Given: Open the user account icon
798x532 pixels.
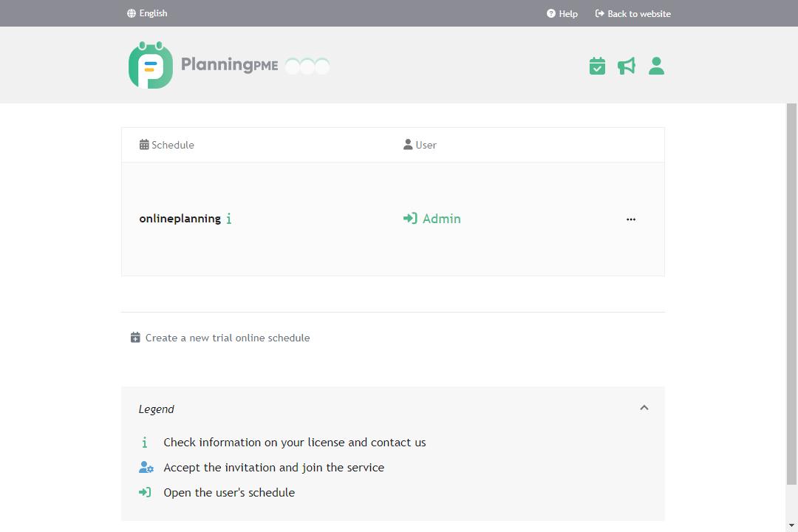Looking at the screenshot, I should pos(657,66).
